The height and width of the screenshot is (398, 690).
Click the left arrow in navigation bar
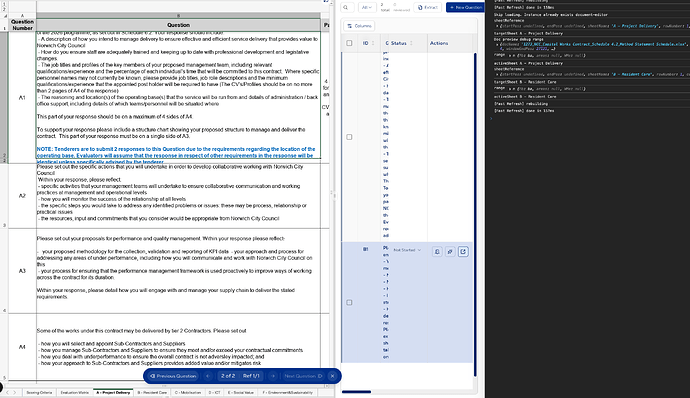[208, 376]
